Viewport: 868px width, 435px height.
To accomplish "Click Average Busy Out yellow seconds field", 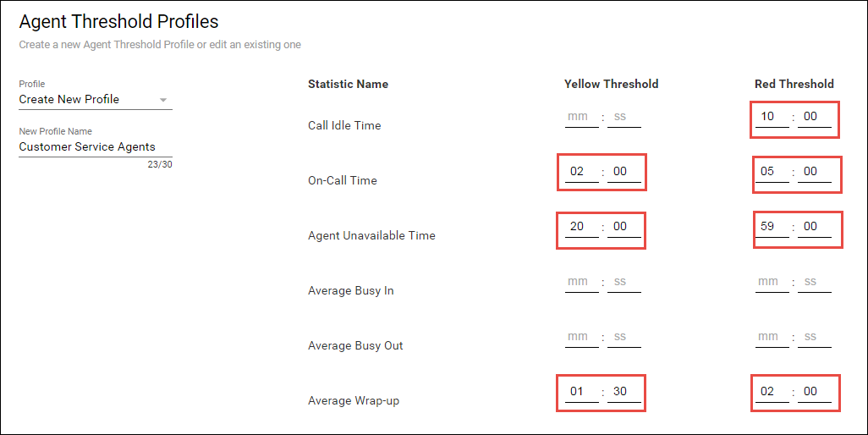I will [x=624, y=337].
